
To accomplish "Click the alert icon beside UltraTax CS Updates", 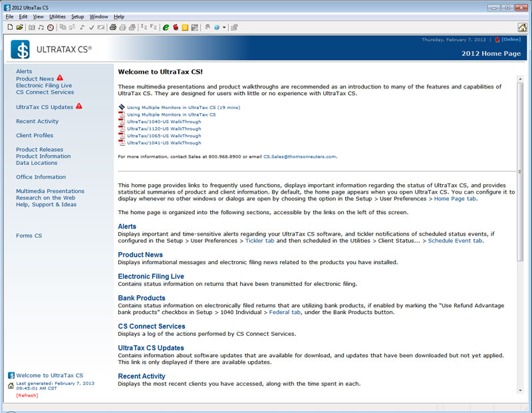I will point(79,106).
